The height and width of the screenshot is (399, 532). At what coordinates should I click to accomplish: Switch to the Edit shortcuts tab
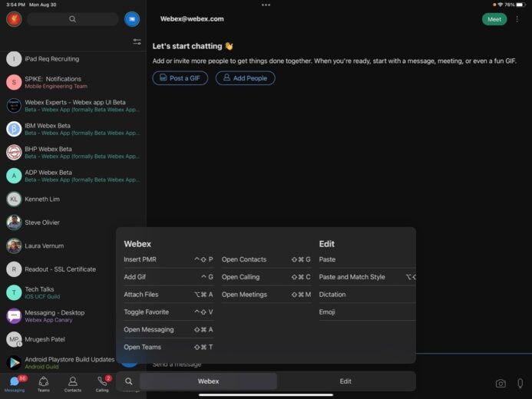point(345,381)
